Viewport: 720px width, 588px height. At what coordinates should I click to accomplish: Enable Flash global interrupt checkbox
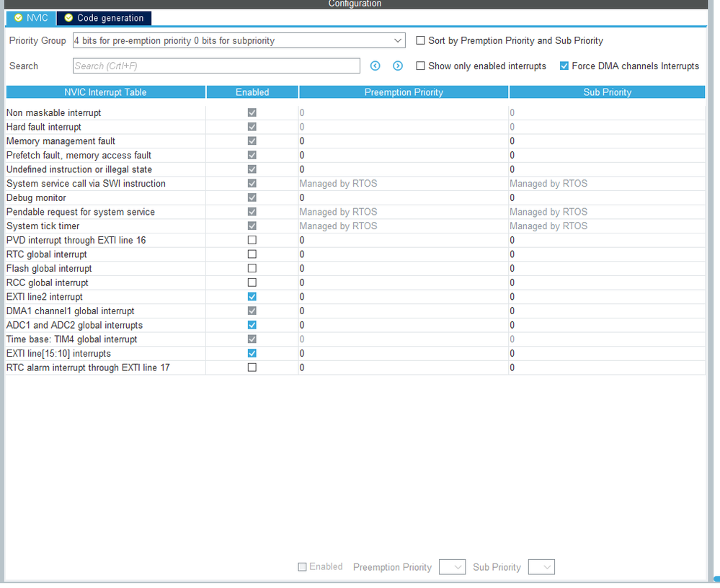(x=252, y=268)
